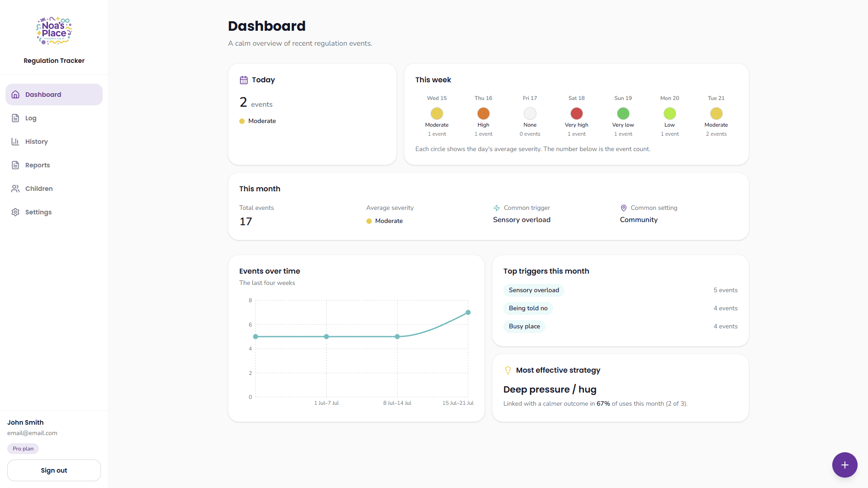Open Settings from the sidebar
This screenshot has height=488, width=868.
point(54,212)
